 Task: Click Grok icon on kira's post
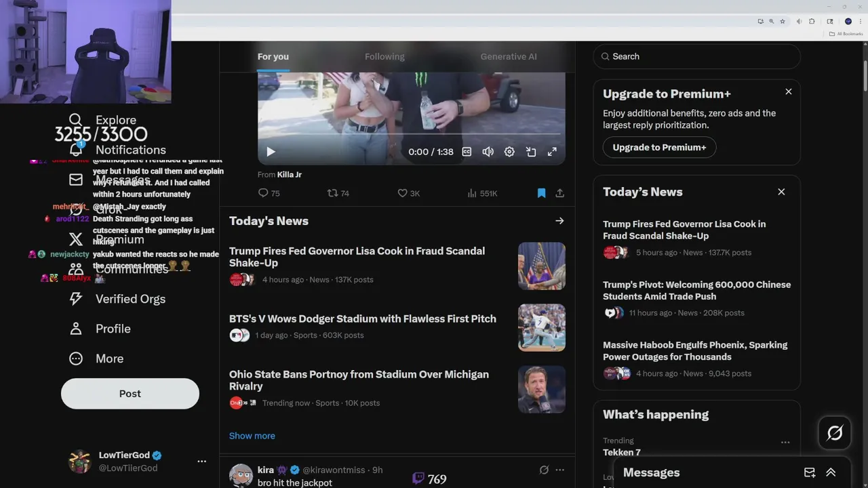point(543,470)
